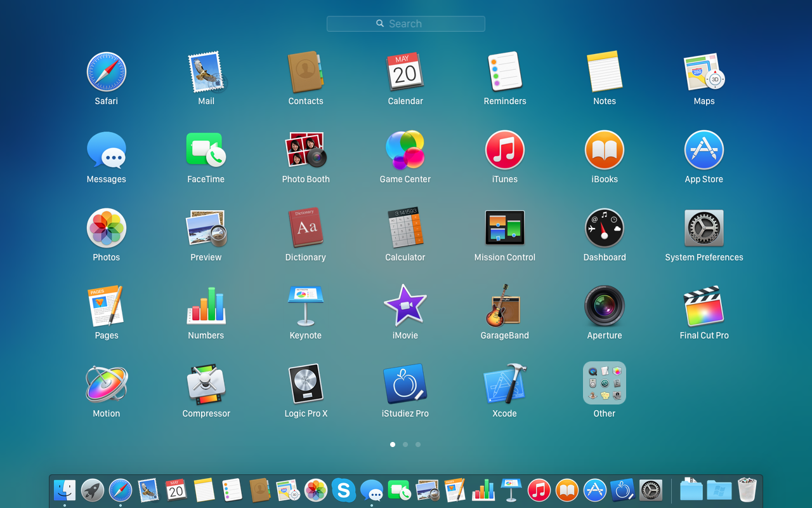Open App Store from the Launchpad grid
Viewport: 812px width, 508px height.
704,150
